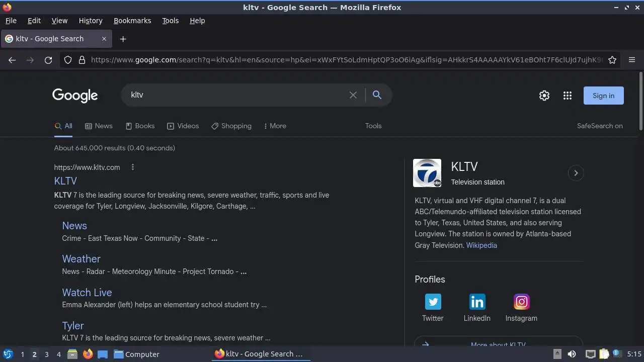Screen dimensions: 644x362
Task: Open the Tools filter options
Action: click(x=373, y=126)
